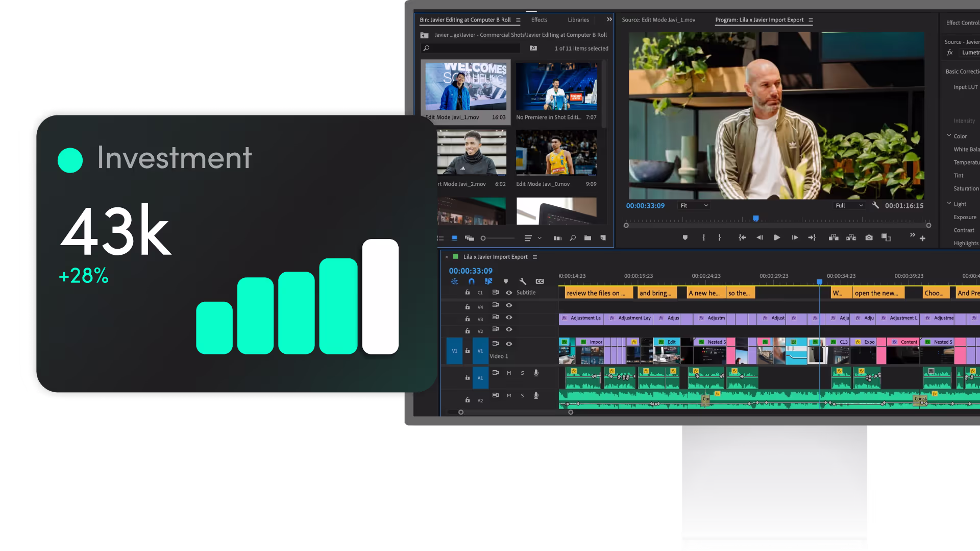Step forward one frame
Screen dimensions: 980x551
click(795, 237)
